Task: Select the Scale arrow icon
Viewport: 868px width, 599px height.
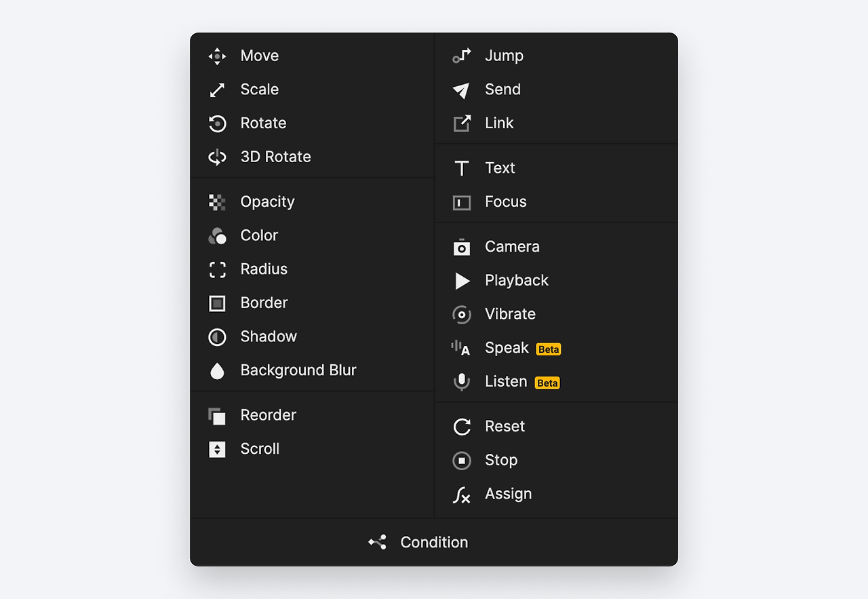Action: 217,90
